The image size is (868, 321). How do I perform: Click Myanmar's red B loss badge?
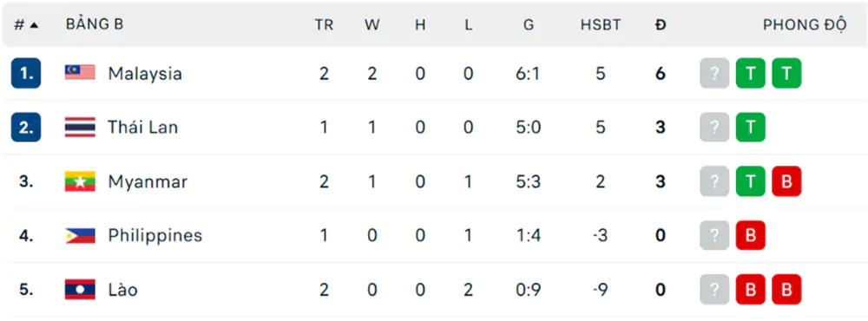coord(786,181)
